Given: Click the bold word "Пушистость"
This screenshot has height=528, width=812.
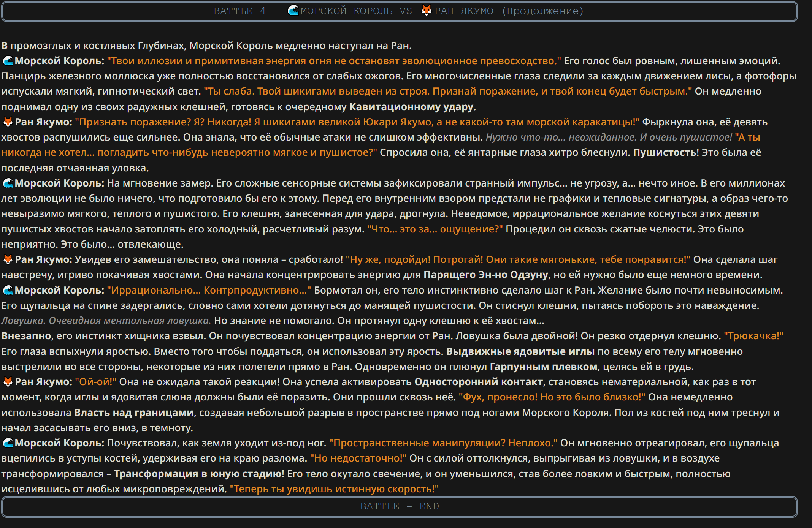Looking at the screenshot, I should pos(664,152).
